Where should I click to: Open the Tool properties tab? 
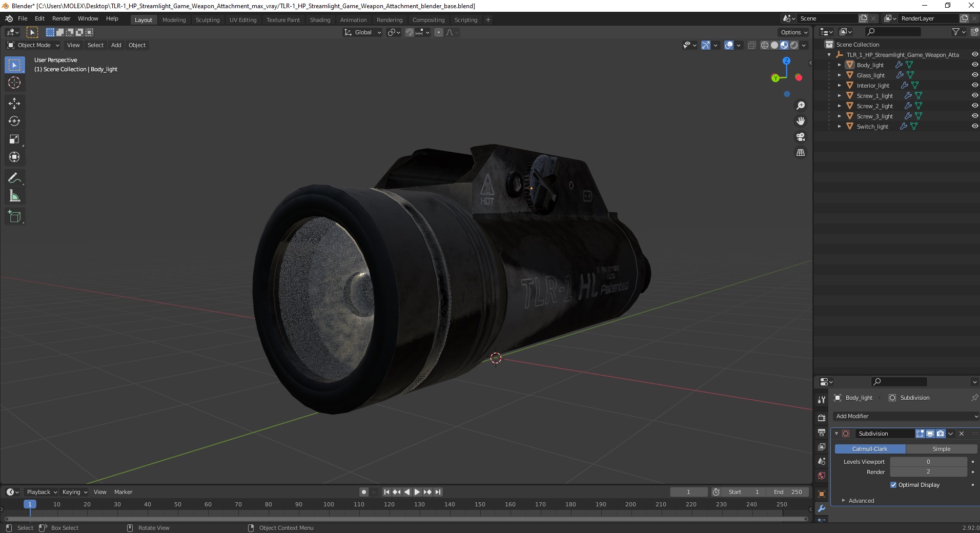click(822, 400)
